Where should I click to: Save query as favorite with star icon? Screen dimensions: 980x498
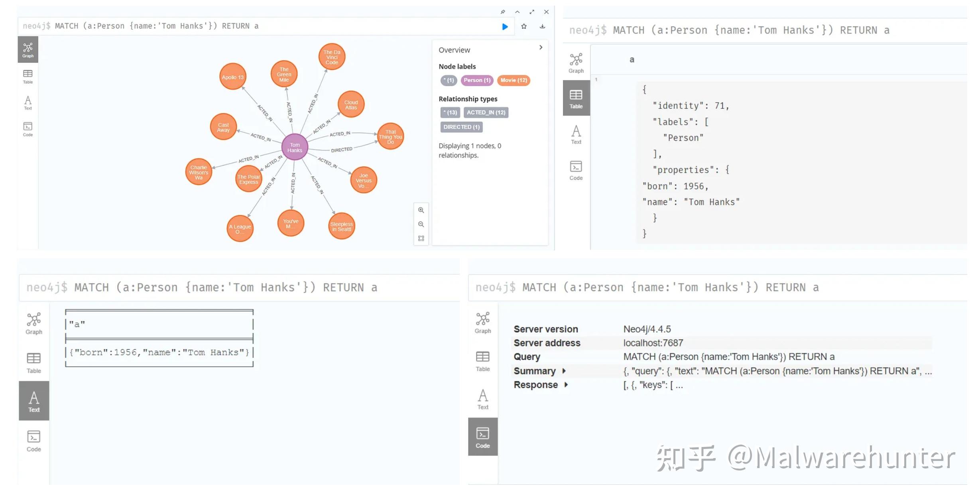524,26
